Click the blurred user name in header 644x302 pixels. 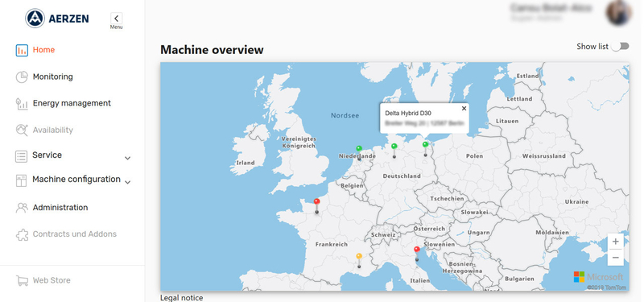tap(551, 8)
